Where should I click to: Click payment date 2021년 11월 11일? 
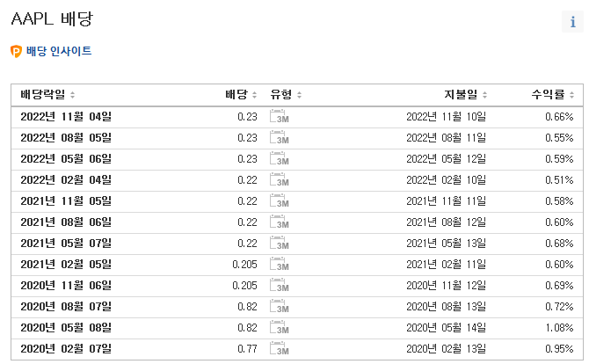447,201
